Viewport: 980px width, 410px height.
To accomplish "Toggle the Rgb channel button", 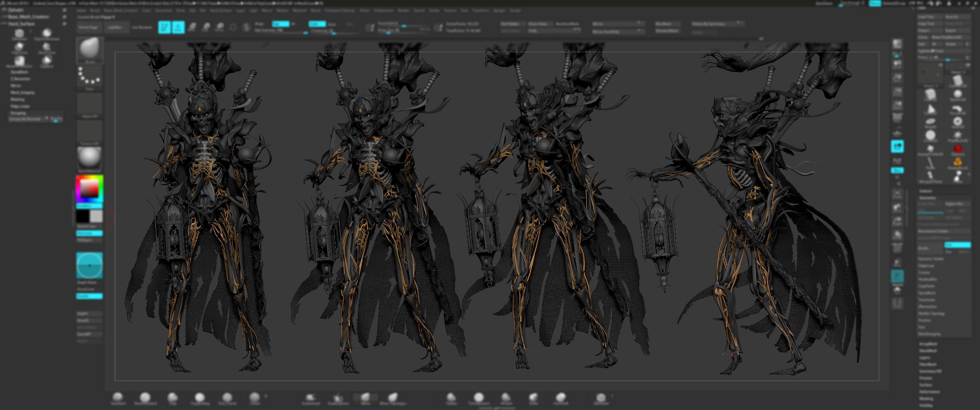I will click(281, 24).
